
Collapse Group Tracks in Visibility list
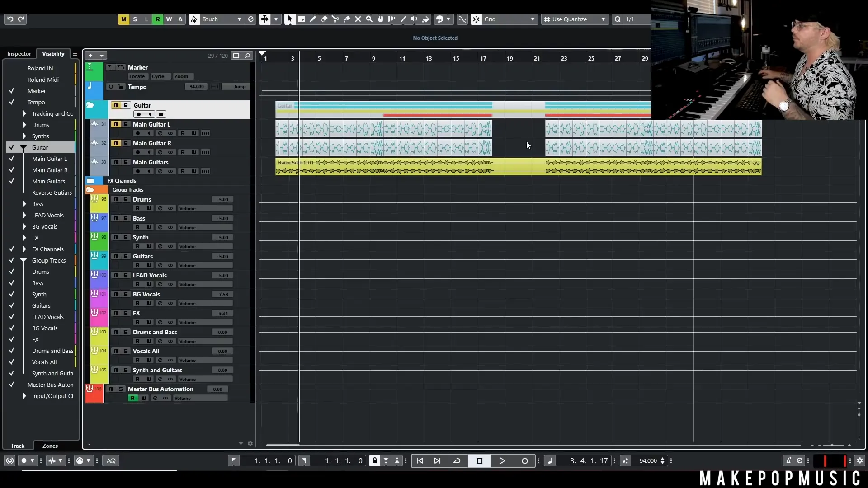point(23,260)
